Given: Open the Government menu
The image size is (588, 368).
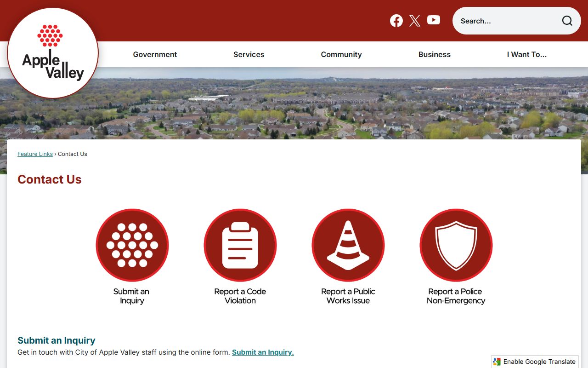Looking at the screenshot, I should point(155,54).
